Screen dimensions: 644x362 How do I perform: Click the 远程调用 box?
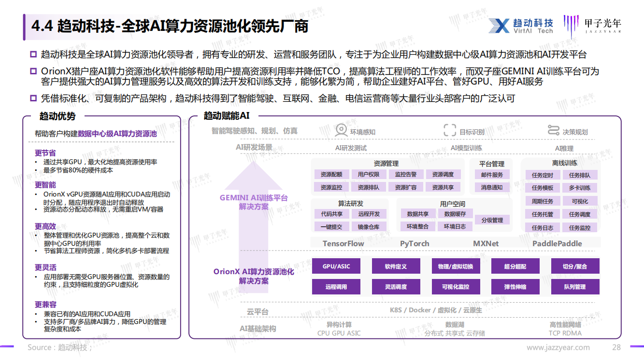336,287
